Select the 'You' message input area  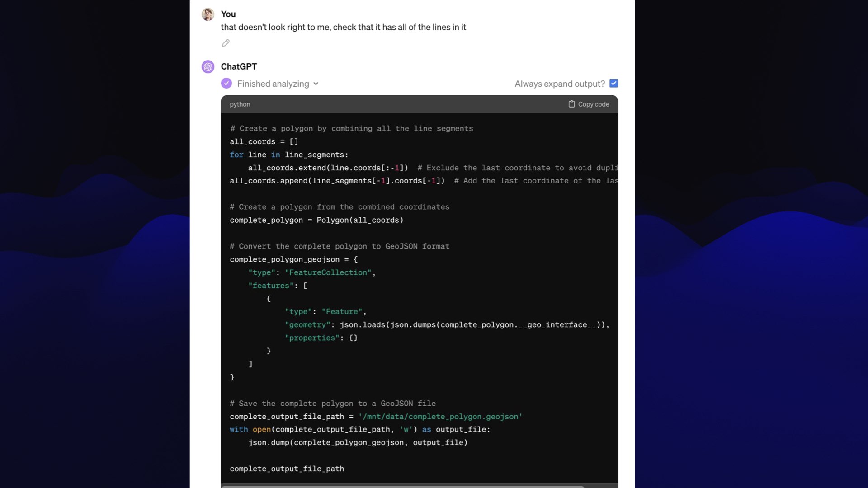(x=344, y=27)
